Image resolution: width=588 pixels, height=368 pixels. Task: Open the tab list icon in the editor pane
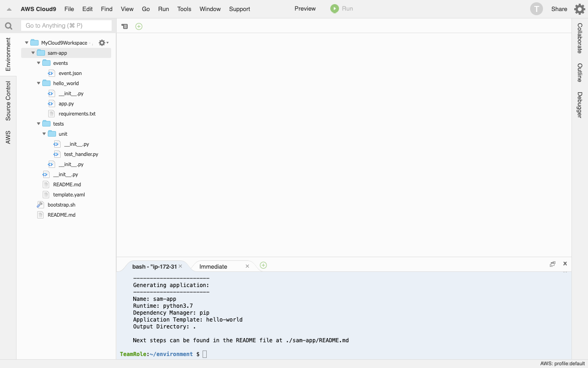pyautogui.click(x=124, y=26)
